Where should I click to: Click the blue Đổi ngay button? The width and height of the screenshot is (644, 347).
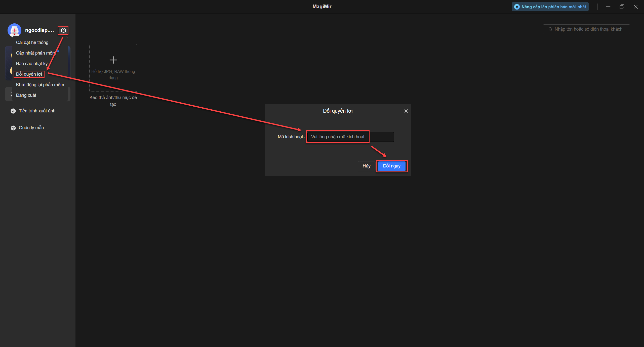tap(392, 166)
